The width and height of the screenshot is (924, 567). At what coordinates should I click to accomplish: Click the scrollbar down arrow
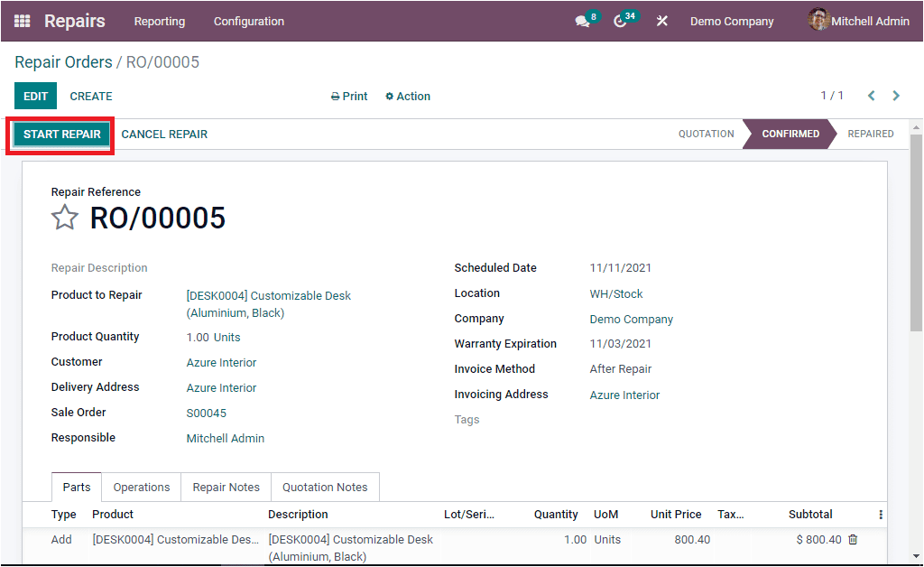pyautogui.click(x=916, y=556)
